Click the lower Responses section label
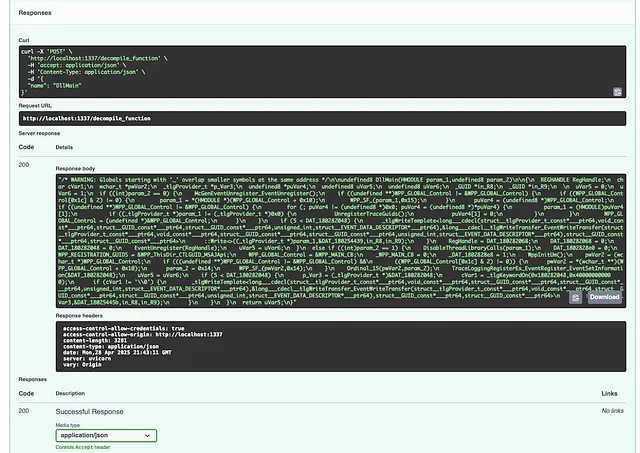The height and width of the screenshot is (453, 640). tap(33, 380)
